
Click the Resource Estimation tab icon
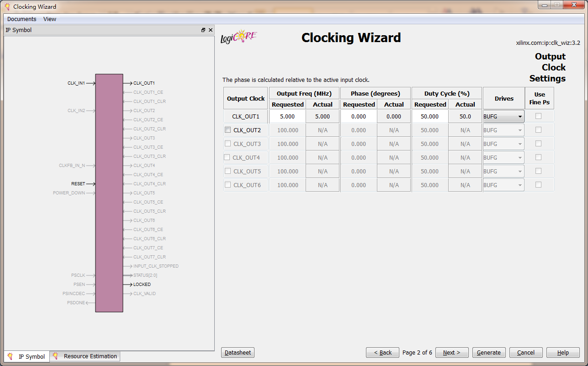coord(55,356)
